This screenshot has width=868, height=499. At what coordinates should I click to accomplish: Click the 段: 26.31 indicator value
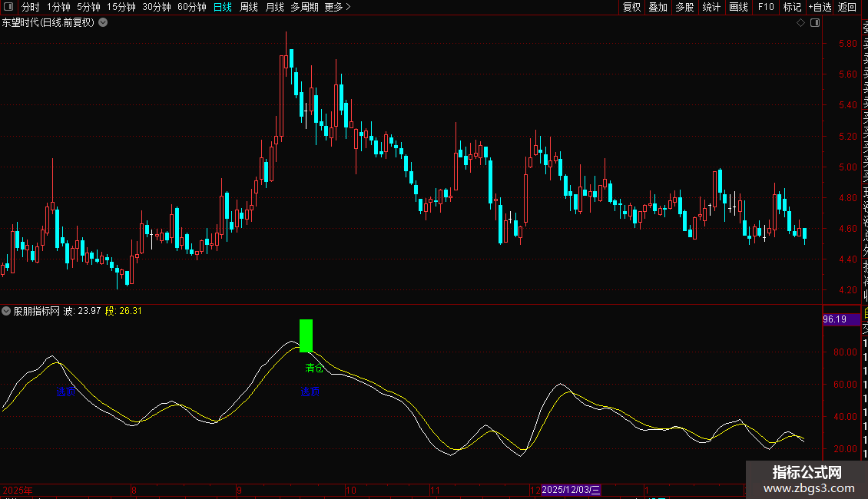[124, 311]
